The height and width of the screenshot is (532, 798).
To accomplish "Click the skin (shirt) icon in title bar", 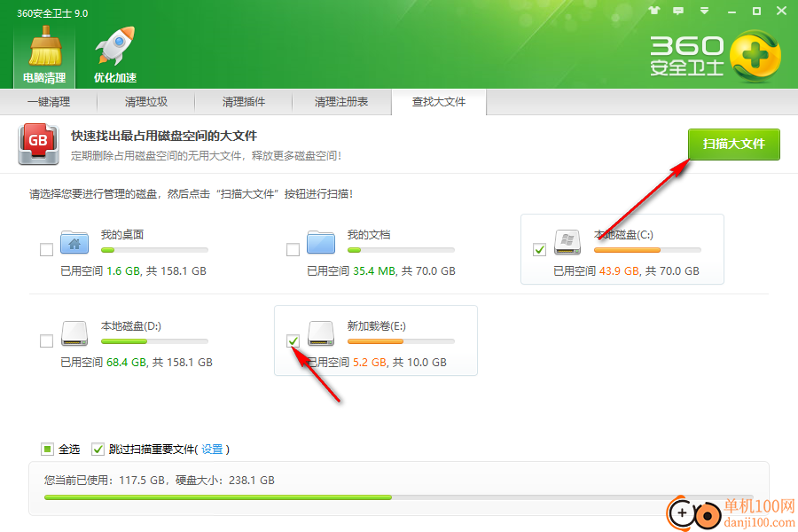I will [x=654, y=11].
